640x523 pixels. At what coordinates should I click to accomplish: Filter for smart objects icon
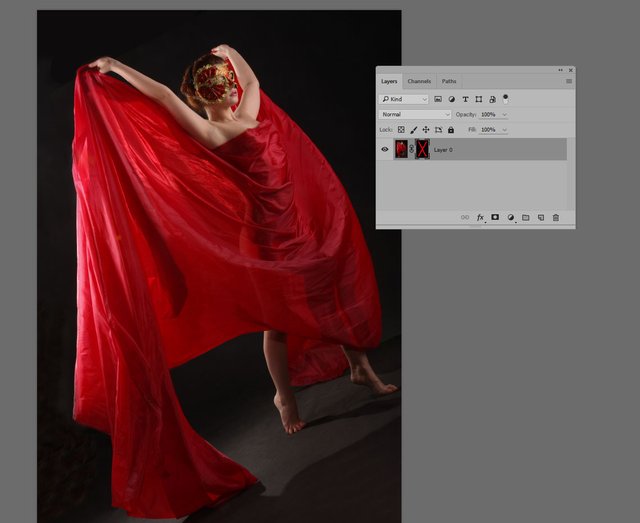(492, 99)
